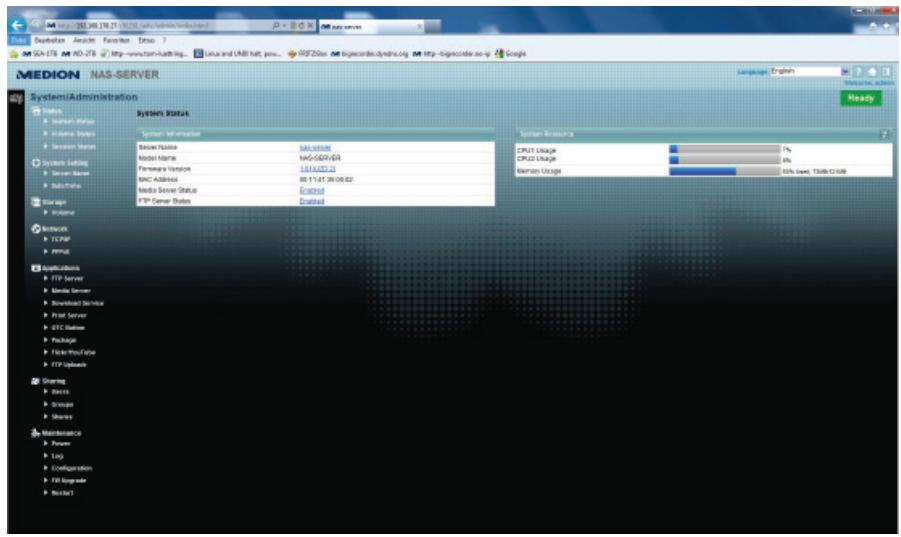Open the System Setting gear icon
Viewport: 901px width, 537px height.
(x=36, y=163)
